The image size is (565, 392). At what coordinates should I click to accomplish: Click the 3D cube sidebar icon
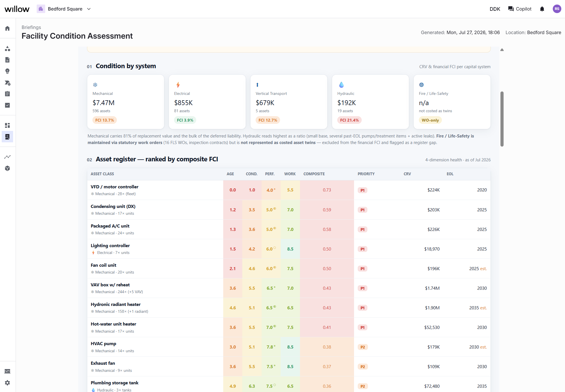coord(7,168)
